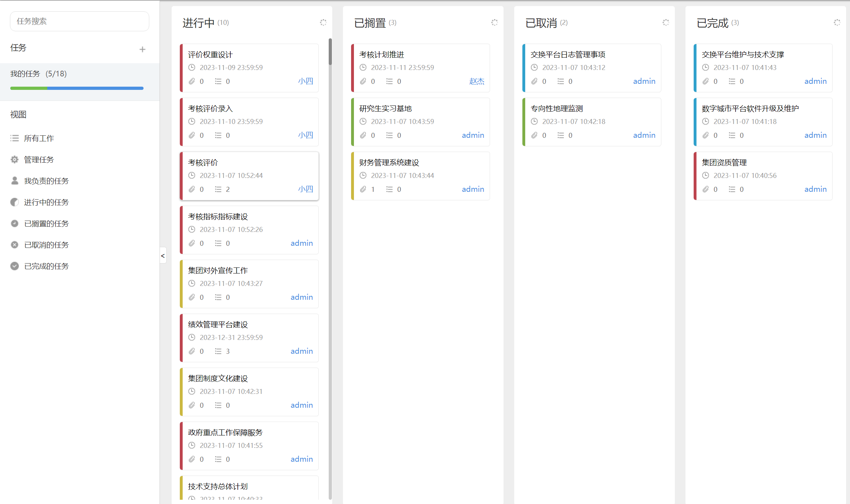The height and width of the screenshot is (504, 850).
Task: Click the 任务搜索 input field
Action: point(80,21)
